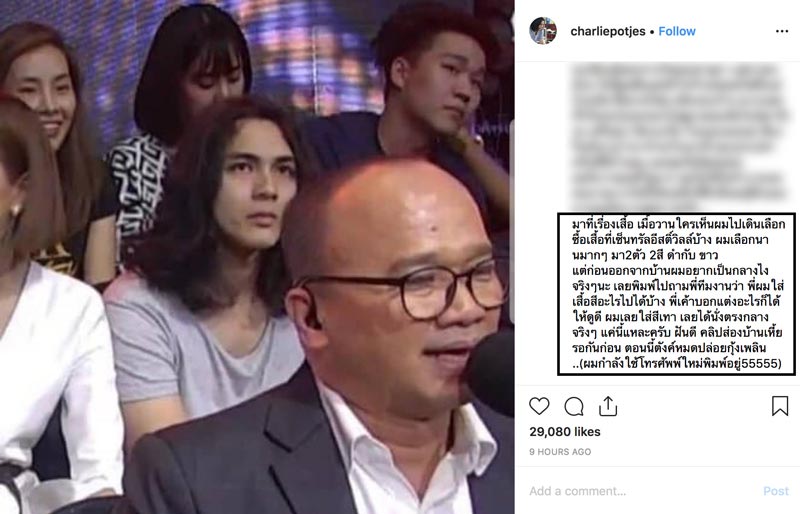Viewport: 800px width, 514px height.
Task: Submit the comment with the Post button
Action: click(776, 491)
